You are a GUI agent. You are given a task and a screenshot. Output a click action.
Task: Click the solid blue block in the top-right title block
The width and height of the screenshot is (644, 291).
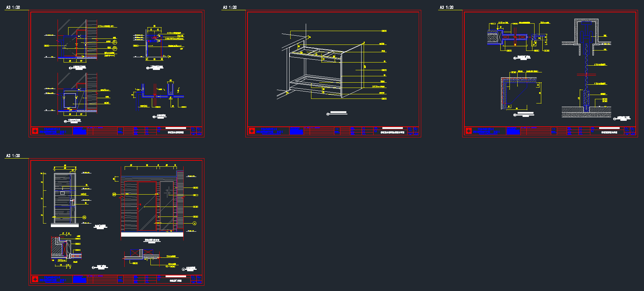click(x=513, y=131)
